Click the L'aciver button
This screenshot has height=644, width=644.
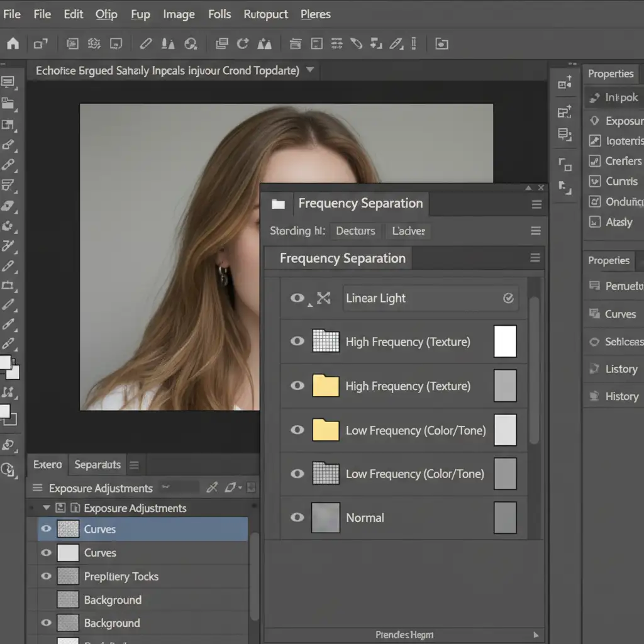[x=409, y=231]
